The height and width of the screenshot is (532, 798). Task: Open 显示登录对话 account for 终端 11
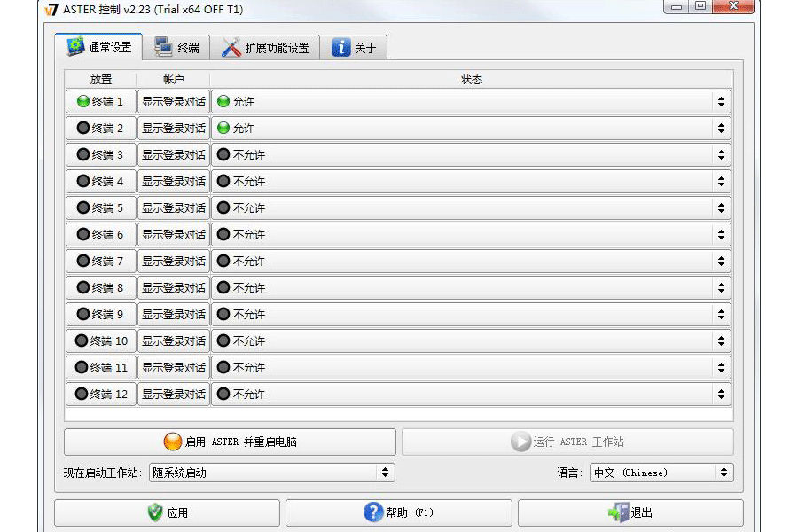(174, 367)
